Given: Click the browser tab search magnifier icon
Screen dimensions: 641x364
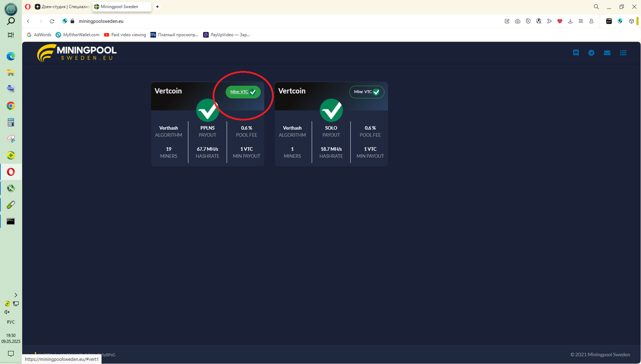Looking at the screenshot, I should tap(597, 6).
